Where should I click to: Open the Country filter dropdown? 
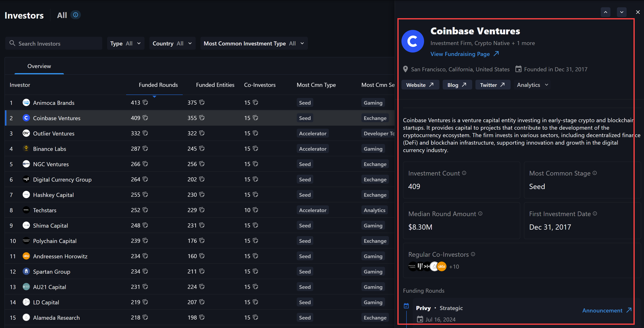point(172,43)
